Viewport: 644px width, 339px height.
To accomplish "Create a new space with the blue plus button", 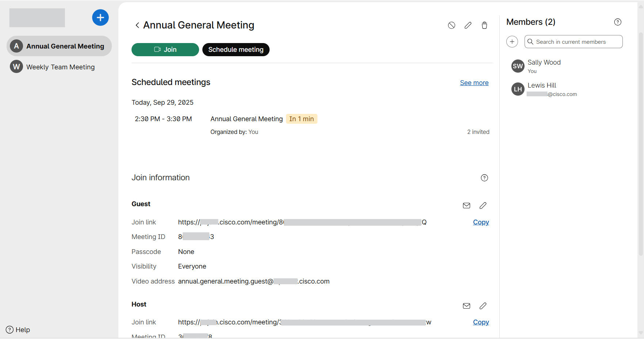I will click(100, 18).
